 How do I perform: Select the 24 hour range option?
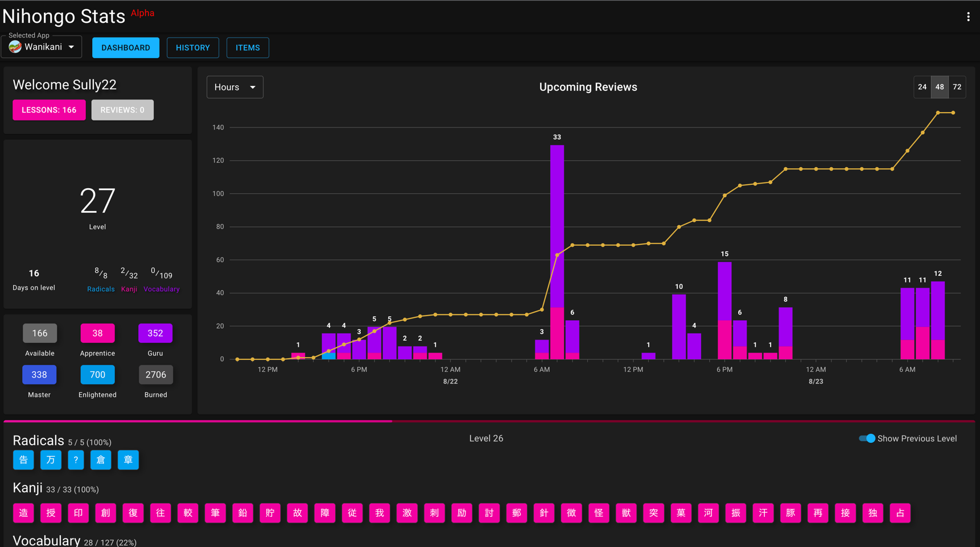coord(922,87)
